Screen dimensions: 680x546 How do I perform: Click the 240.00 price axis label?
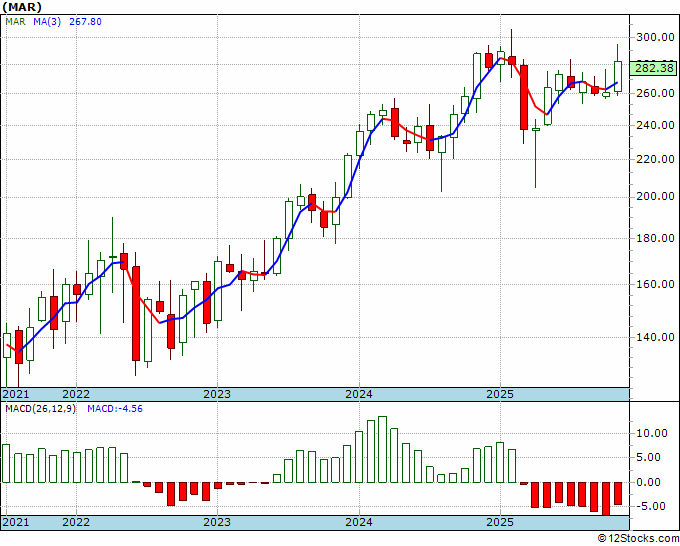coord(655,125)
